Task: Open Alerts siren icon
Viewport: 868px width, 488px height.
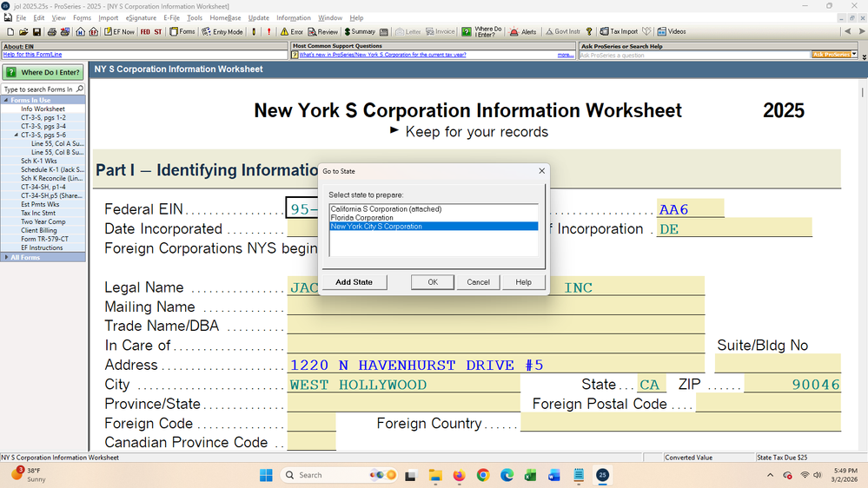Action: point(522,31)
